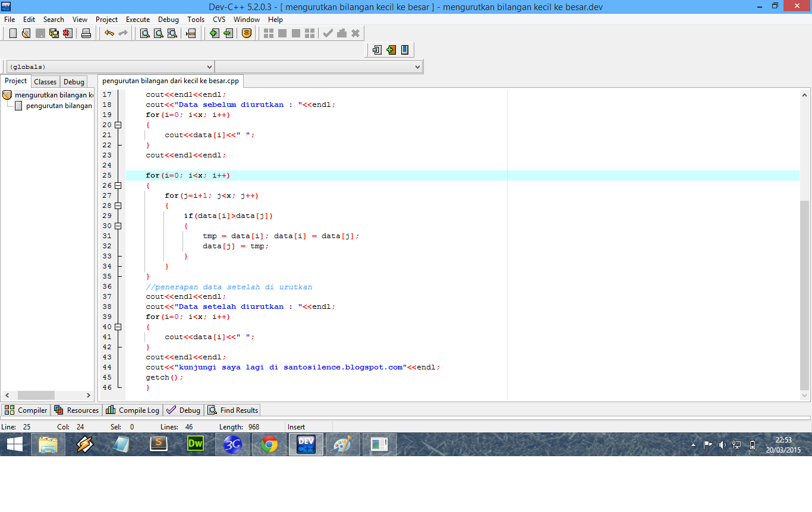Open the (globals) class dropdown
The image size is (812, 512).
click(110, 67)
